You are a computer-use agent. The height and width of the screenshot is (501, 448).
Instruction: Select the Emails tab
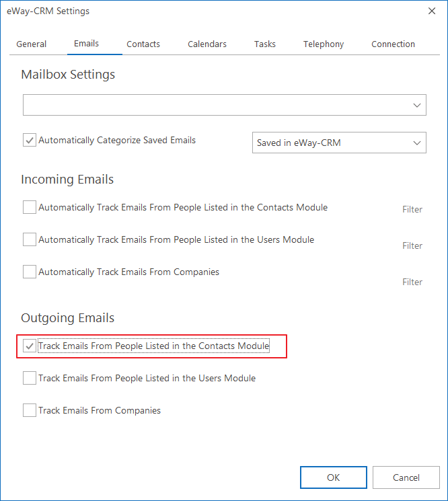click(86, 44)
